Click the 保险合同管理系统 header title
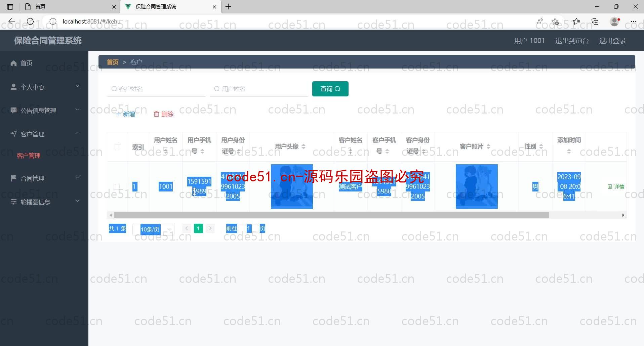Image resolution: width=644 pixels, height=346 pixels. coord(48,41)
